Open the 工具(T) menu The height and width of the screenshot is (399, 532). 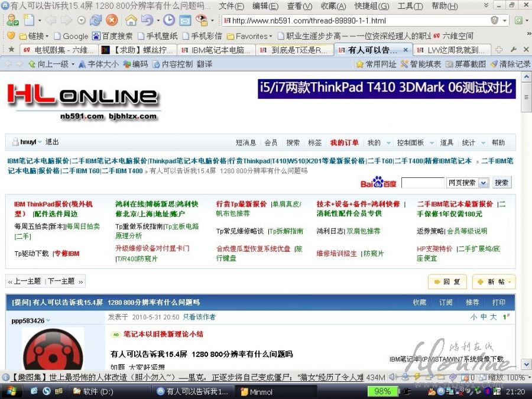coord(410,6)
